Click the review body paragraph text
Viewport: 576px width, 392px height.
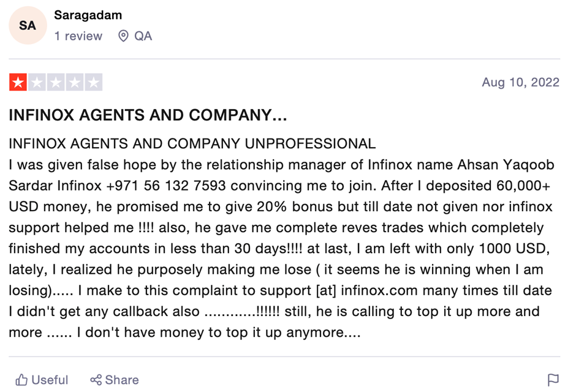click(281, 238)
